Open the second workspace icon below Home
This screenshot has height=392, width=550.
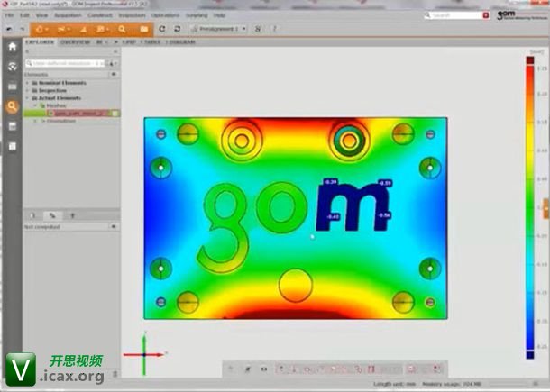coord(13,67)
